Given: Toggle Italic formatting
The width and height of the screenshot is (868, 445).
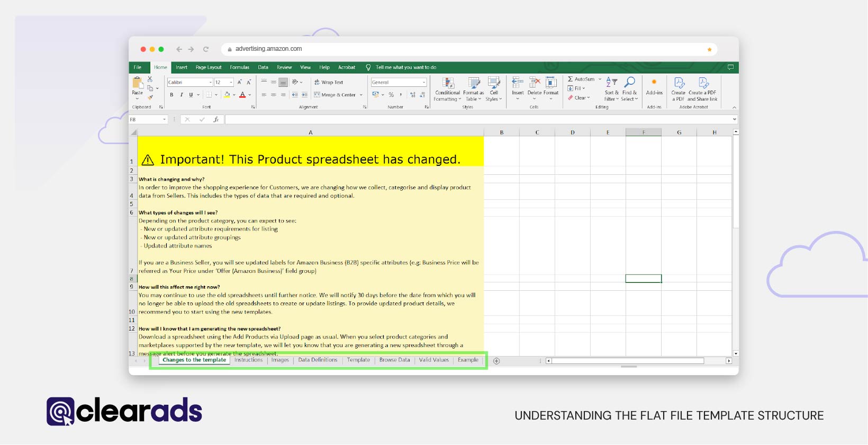Looking at the screenshot, I should click(x=182, y=95).
